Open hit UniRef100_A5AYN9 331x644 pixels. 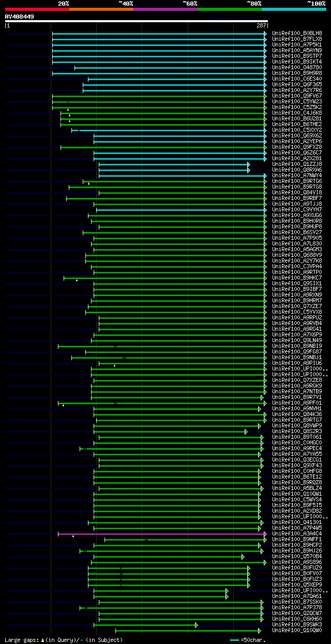297,50
